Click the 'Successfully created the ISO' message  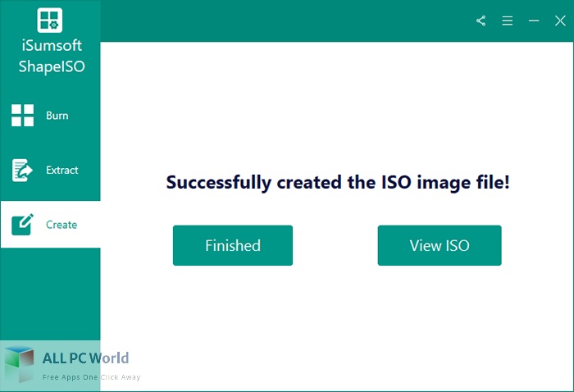pos(337,182)
